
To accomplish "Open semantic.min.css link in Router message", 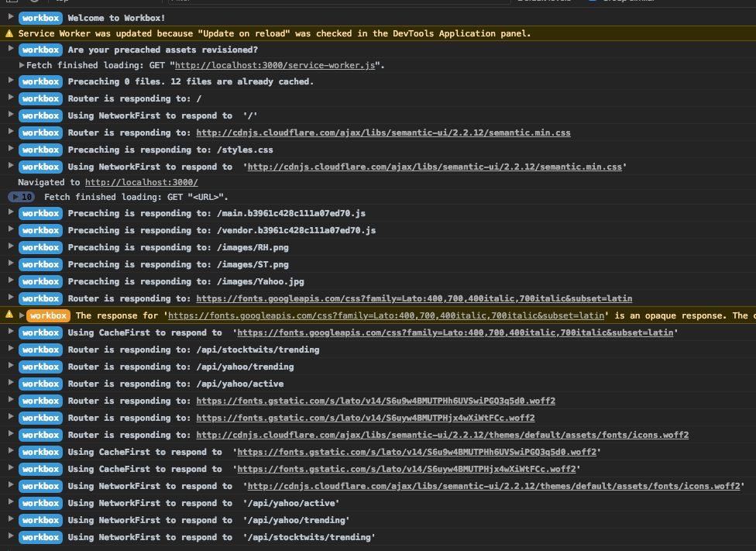I will [383, 133].
